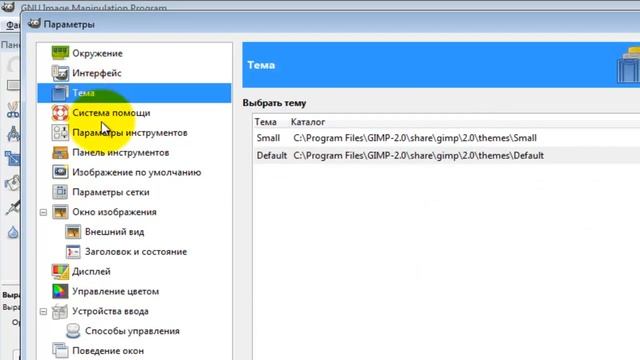This screenshot has height=360, width=640.
Task: Select the color picker tool in GIMP toolbox
Action: point(13,207)
